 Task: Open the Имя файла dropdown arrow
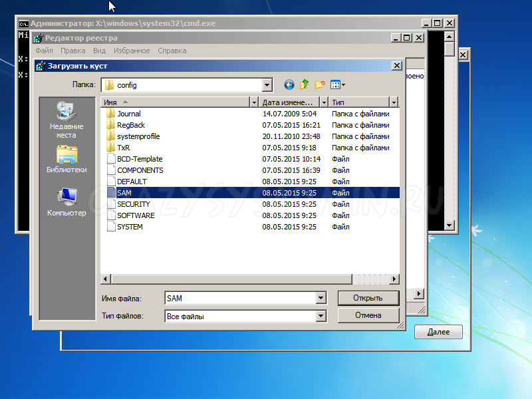321,299
